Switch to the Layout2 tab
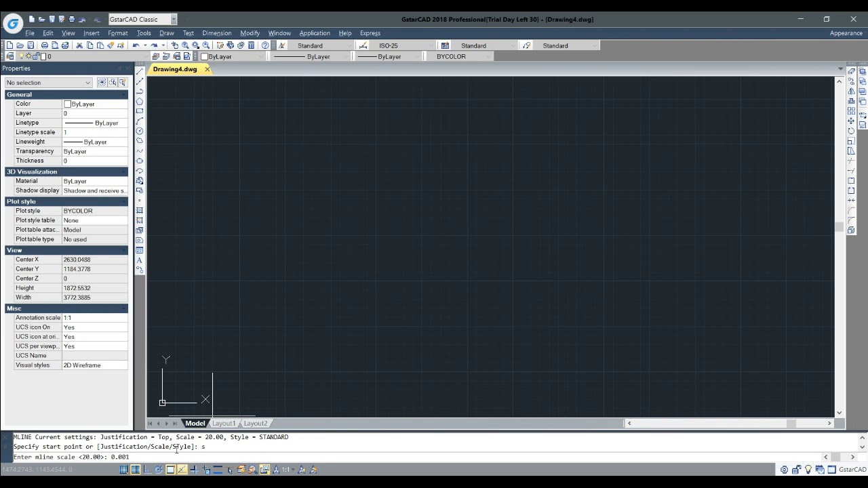868x488 pixels. pos(255,423)
